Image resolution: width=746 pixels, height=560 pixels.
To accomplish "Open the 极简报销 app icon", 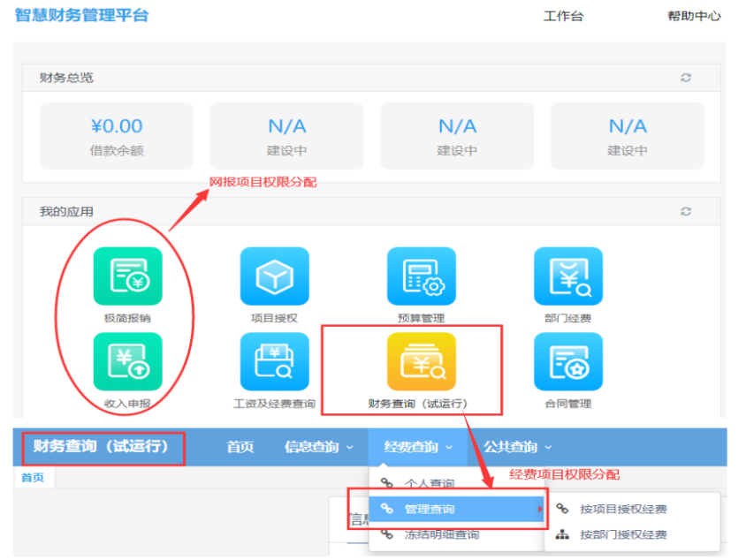I will (x=128, y=276).
